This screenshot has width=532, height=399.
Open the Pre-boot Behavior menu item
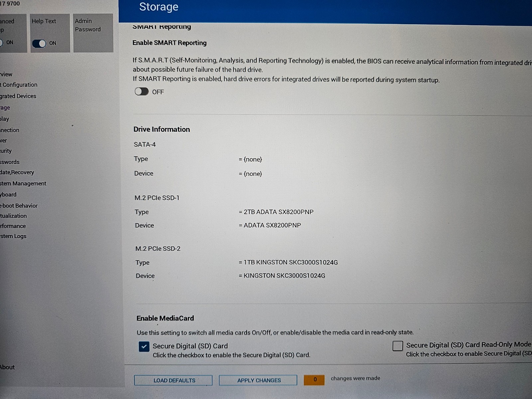tap(19, 205)
